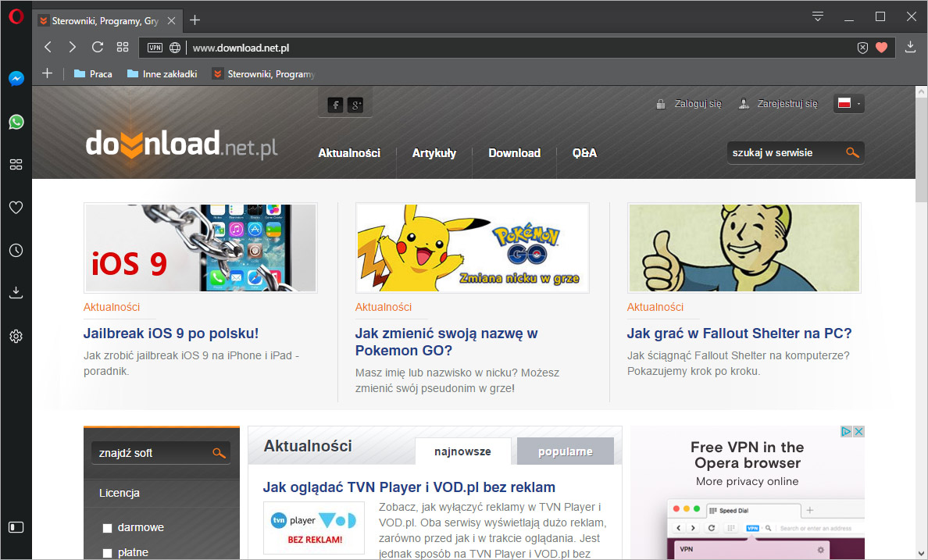This screenshot has height=560, width=928.
Task: Open Downloads panel in sidebar
Action: coord(16,292)
